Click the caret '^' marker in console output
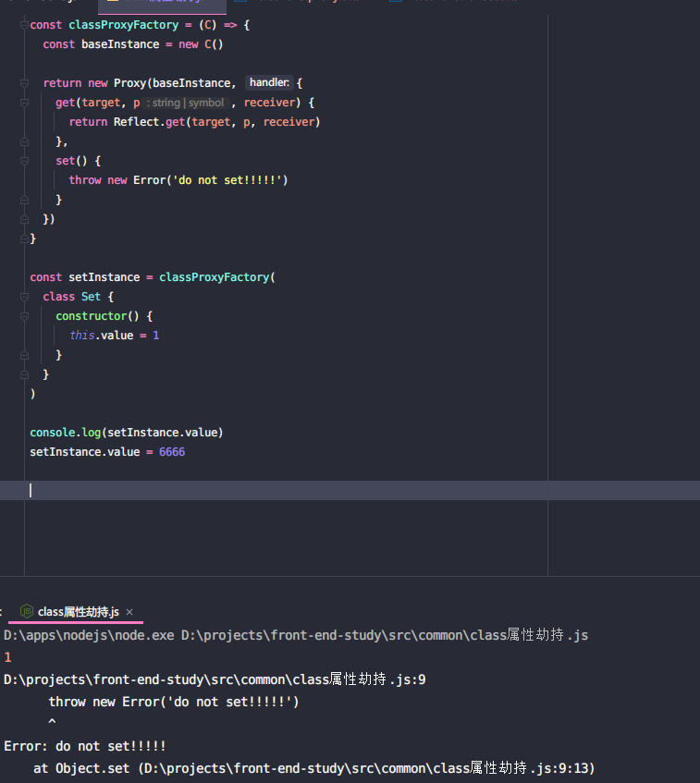Image resolution: width=700 pixels, height=783 pixels. pos(52,722)
